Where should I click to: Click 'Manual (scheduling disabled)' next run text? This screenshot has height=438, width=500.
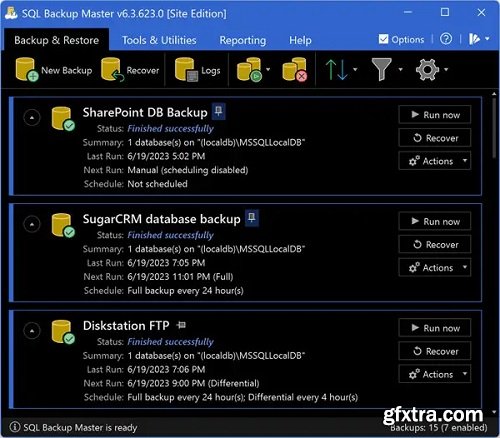pos(188,170)
